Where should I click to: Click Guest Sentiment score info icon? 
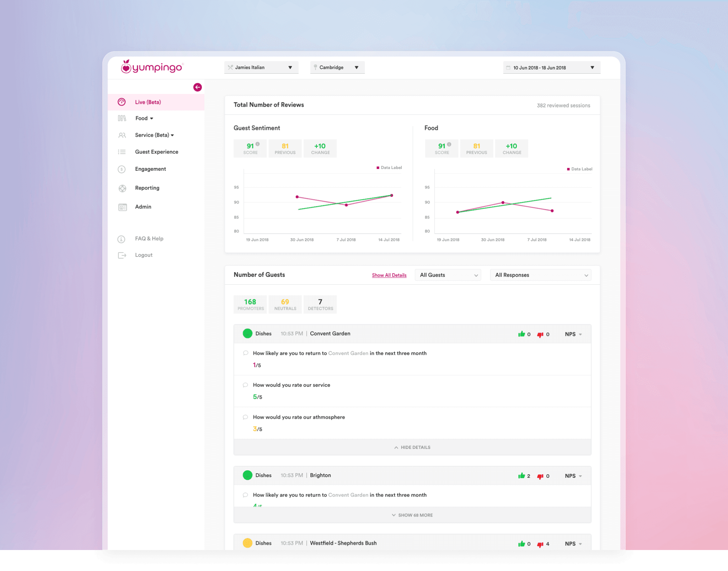pos(258,144)
